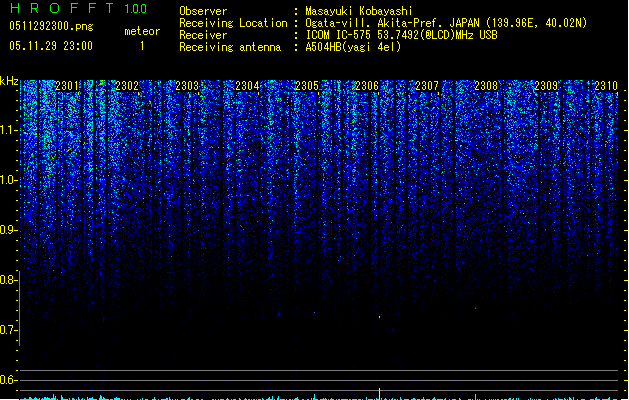Click the Receiving antenna label
The image size is (629, 400).
(x=230, y=47)
